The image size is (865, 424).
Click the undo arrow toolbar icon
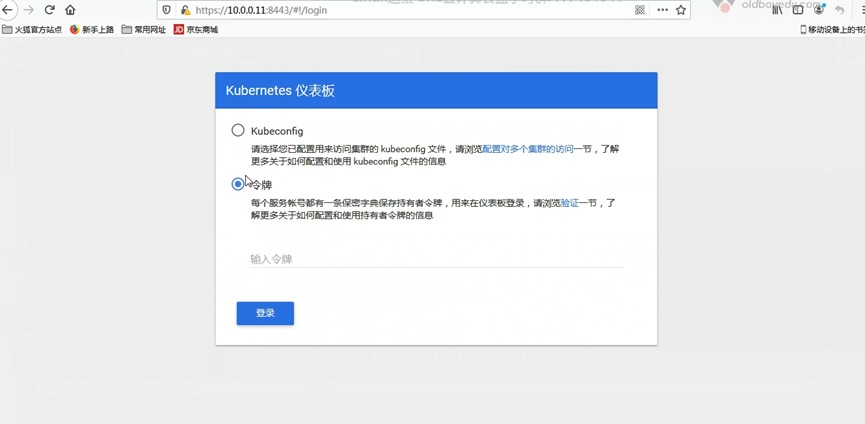pyautogui.click(x=840, y=10)
